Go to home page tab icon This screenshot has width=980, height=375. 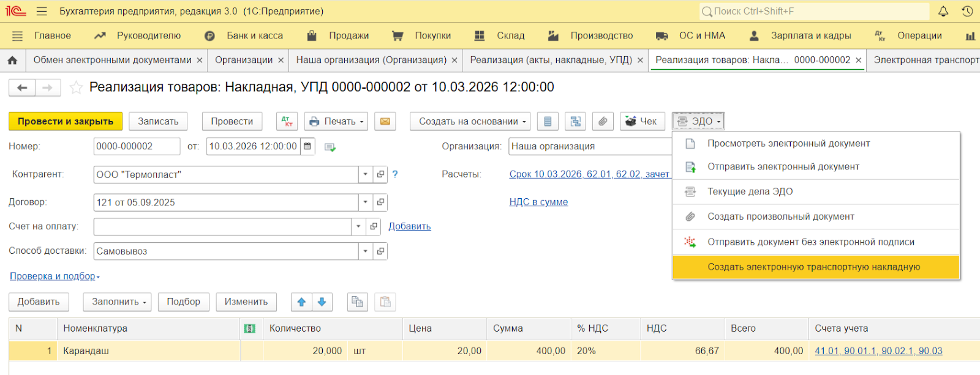(12, 60)
